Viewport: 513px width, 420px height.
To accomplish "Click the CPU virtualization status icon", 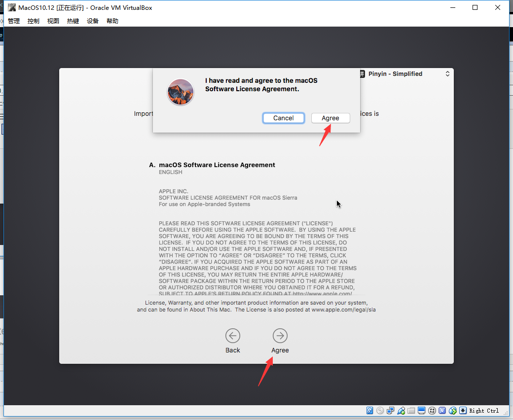I will (442, 411).
